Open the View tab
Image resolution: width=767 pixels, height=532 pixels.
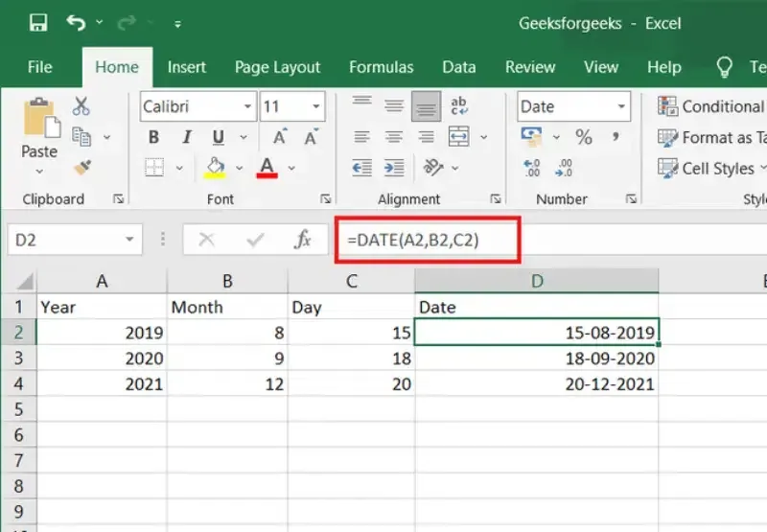pyautogui.click(x=601, y=67)
